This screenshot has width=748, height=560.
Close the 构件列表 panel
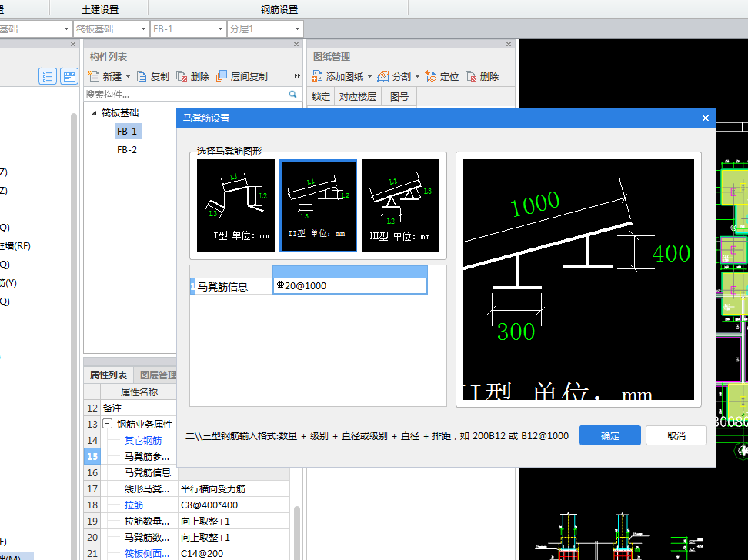(x=296, y=45)
